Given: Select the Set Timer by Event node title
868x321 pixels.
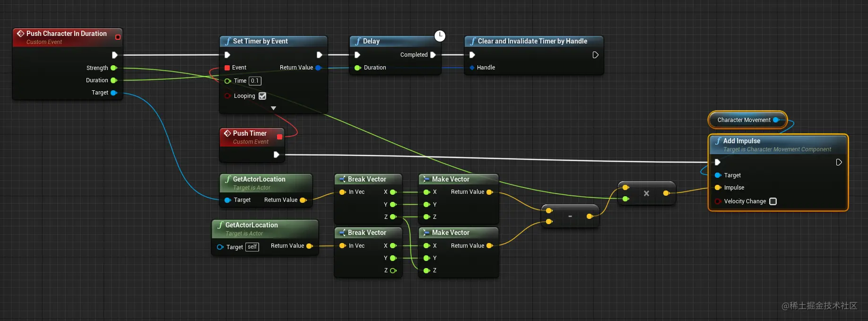Looking at the screenshot, I should (x=260, y=41).
